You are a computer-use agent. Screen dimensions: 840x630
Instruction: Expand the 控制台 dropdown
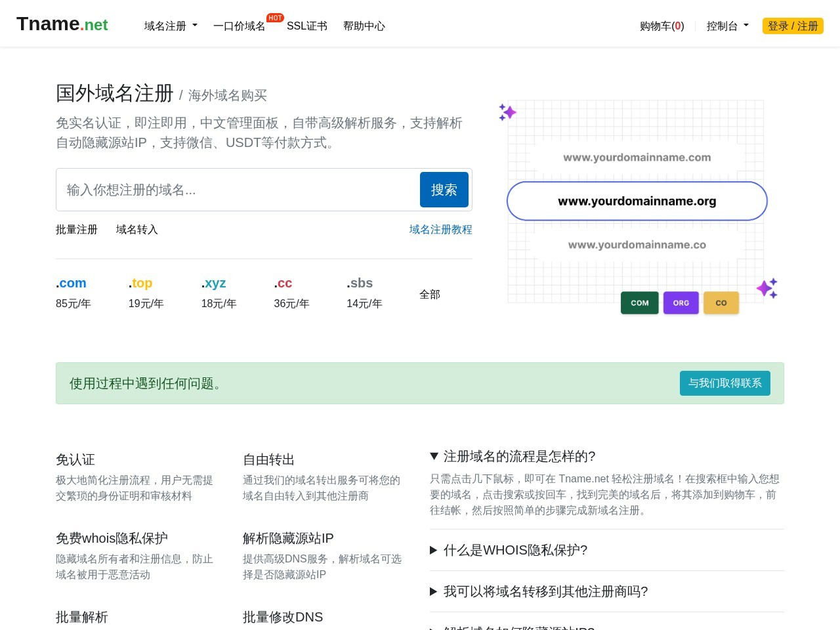click(727, 26)
